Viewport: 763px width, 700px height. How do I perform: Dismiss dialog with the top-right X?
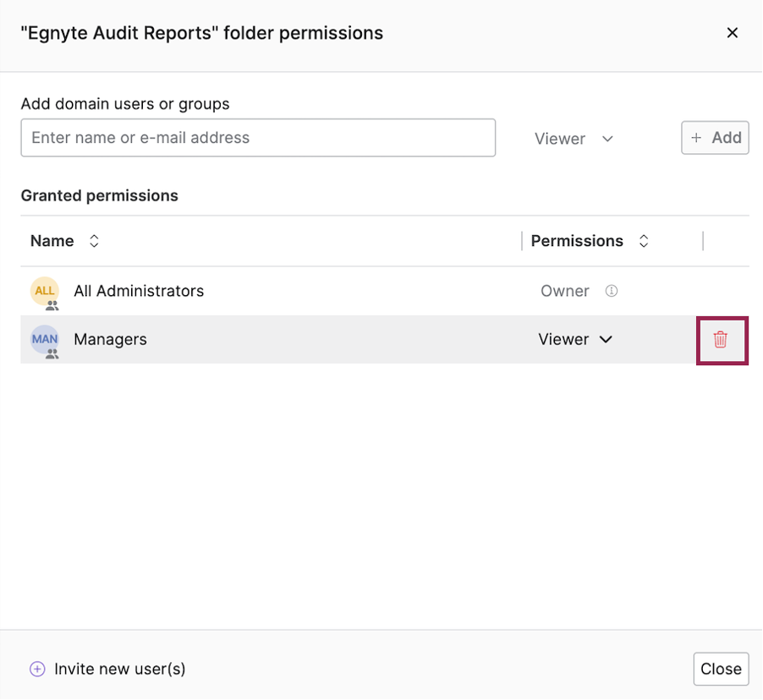(733, 33)
